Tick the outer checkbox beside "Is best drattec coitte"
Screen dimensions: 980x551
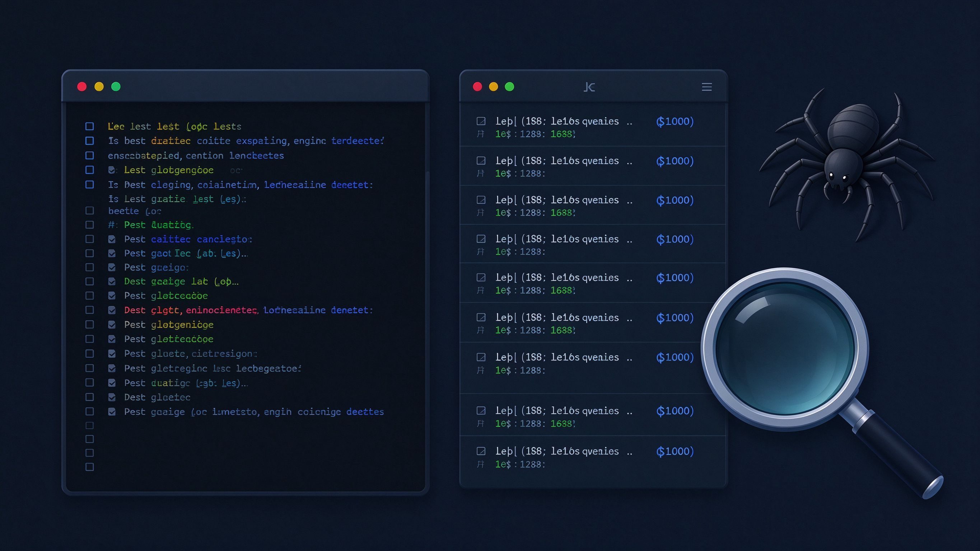89,141
